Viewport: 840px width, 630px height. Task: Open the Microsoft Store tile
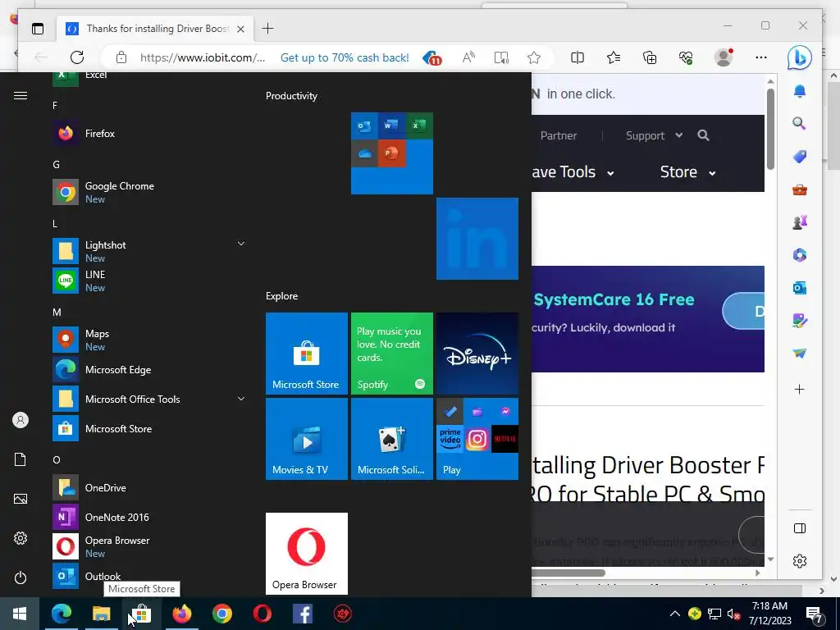pos(307,354)
